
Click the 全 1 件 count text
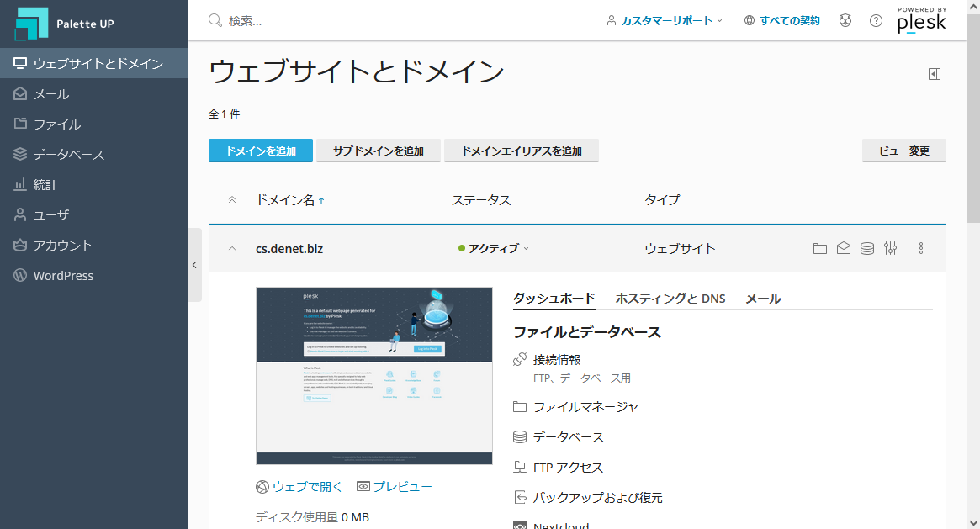click(x=225, y=114)
